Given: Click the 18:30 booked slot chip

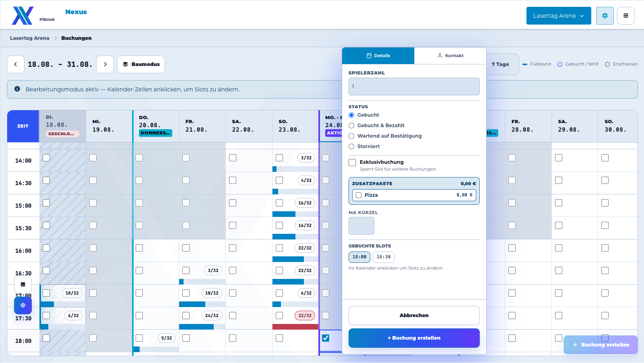Looking at the screenshot, I should click(x=384, y=257).
